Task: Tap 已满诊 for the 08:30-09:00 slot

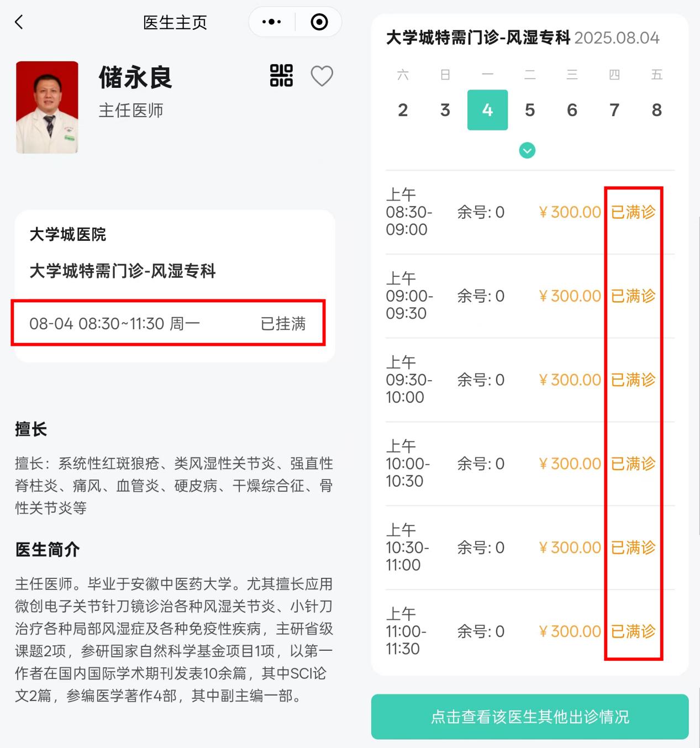Action: tap(633, 212)
